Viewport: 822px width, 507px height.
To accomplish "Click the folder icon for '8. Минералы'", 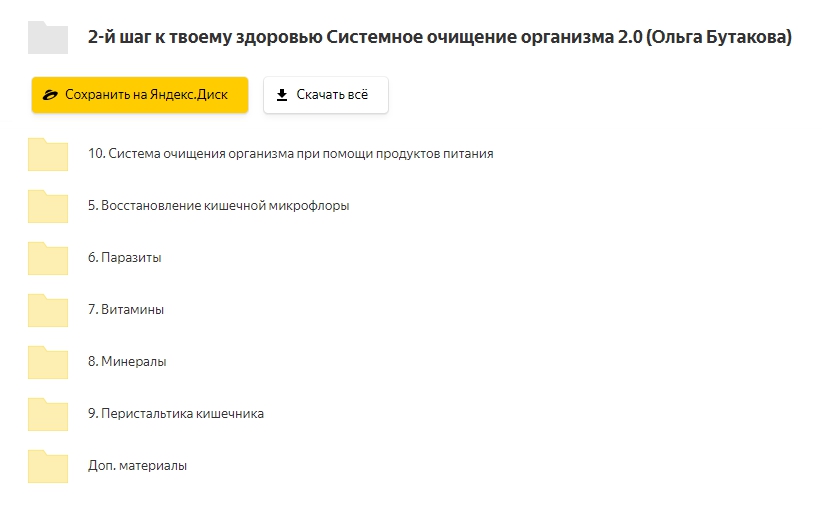I will 48,361.
